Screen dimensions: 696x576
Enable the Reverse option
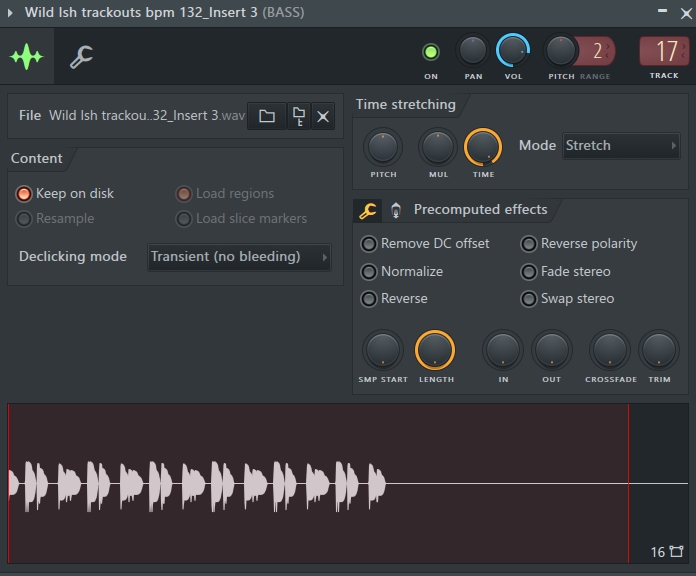394,299
